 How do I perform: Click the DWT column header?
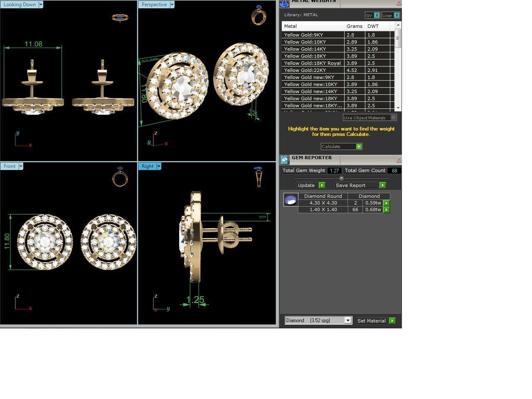377,26
